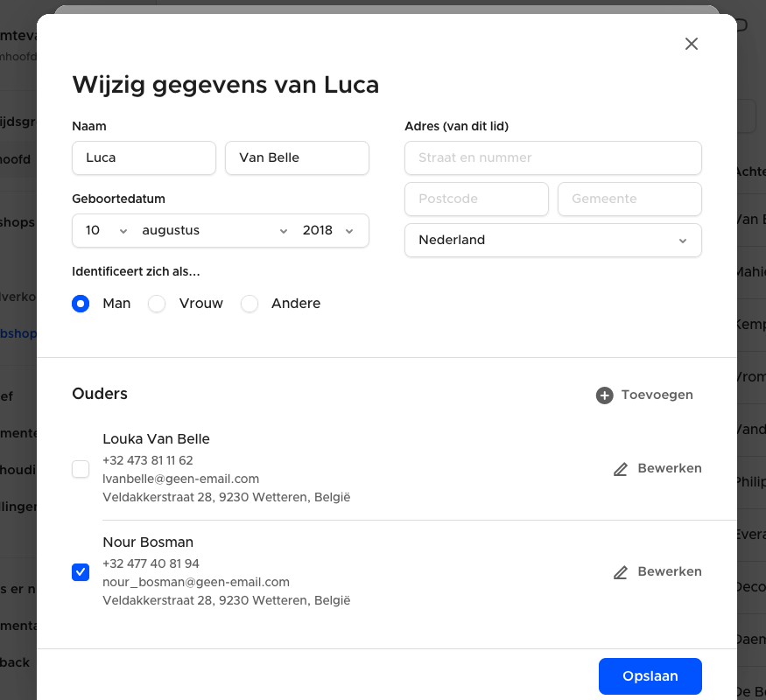Image resolution: width=766 pixels, height=700 pixels.
Task: Uncheck the Nour Bosman parent checkbox
Action: click(81, 571)
